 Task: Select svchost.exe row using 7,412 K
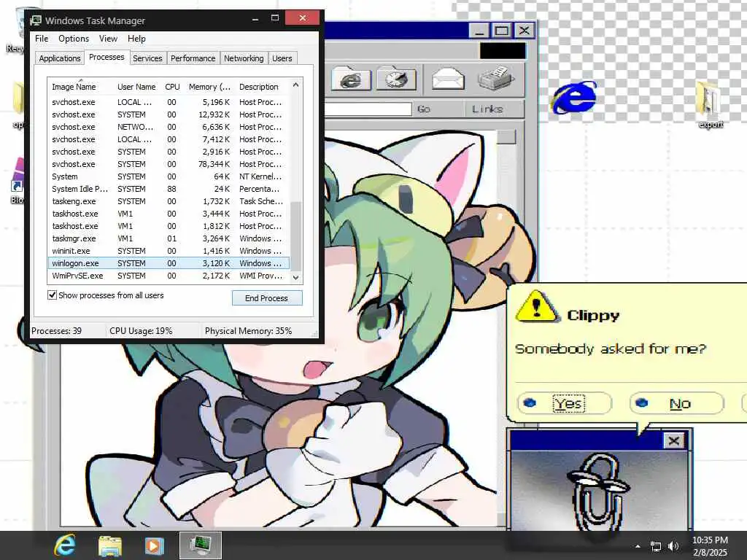pos(169,139)
